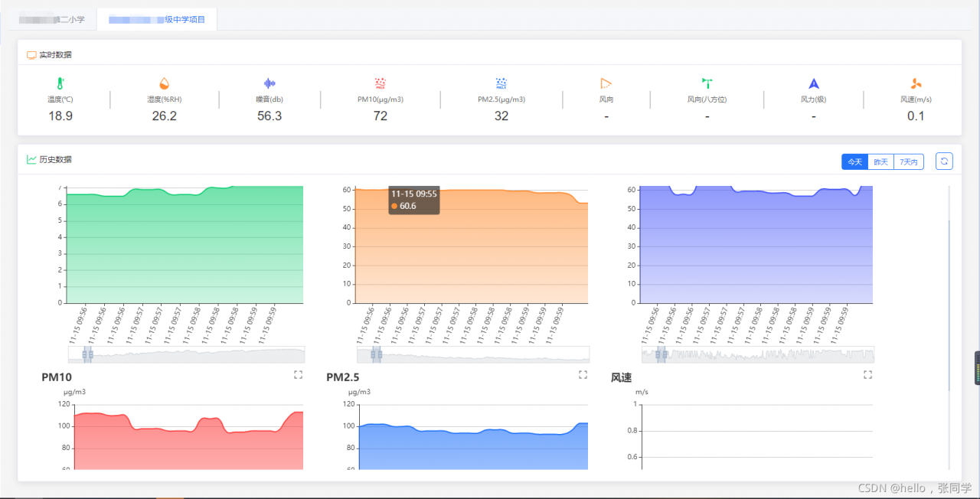Click the wind direction flag icon
This screenshot has width=980, height=499.
click(x=606, y=83)
